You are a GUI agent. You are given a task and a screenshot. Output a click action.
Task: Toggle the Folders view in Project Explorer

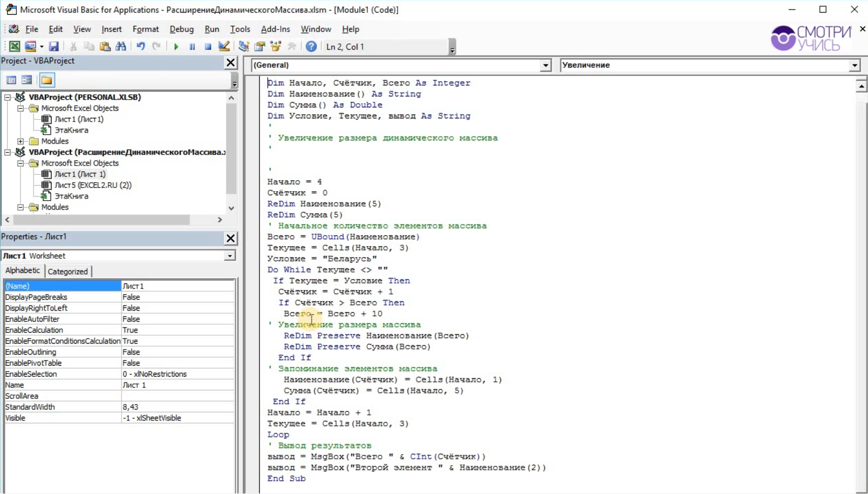(47, 80)
